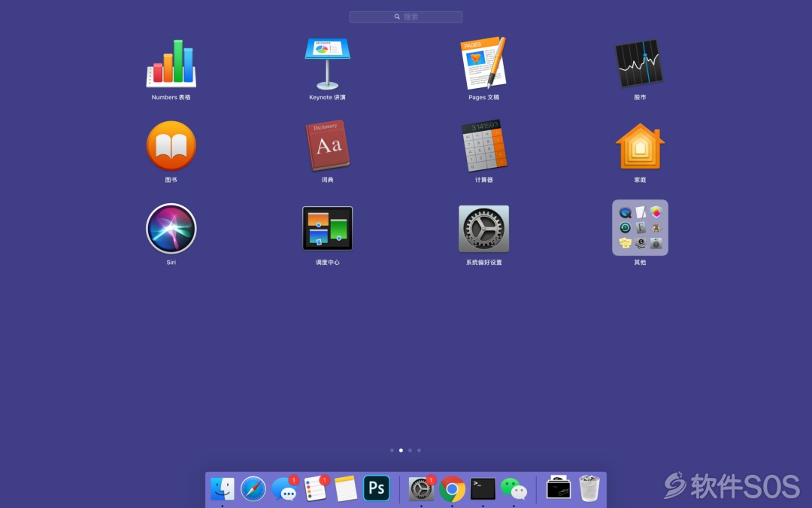Jump to the fourth Launchpad page dot
Screen dimensions: 812x508
click(419, 451)
